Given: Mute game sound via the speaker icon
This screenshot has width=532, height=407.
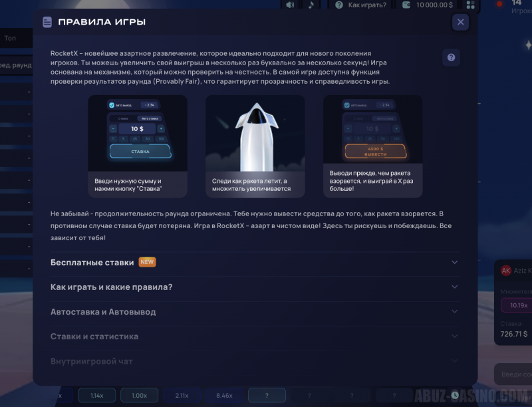Looking at the screenshot, I should pyautogui.click(x=290, y=5).
